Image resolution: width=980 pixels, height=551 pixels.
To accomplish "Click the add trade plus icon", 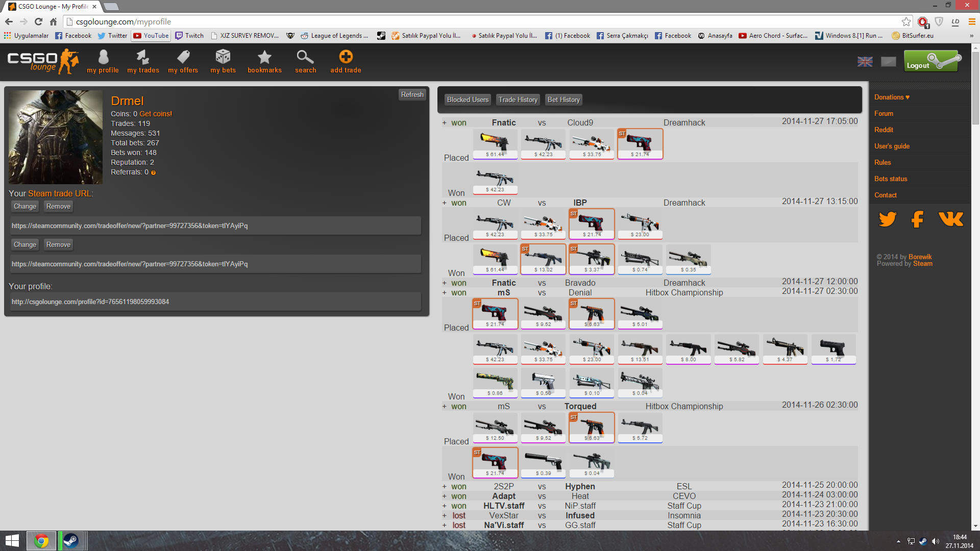I will pos(346,57).
